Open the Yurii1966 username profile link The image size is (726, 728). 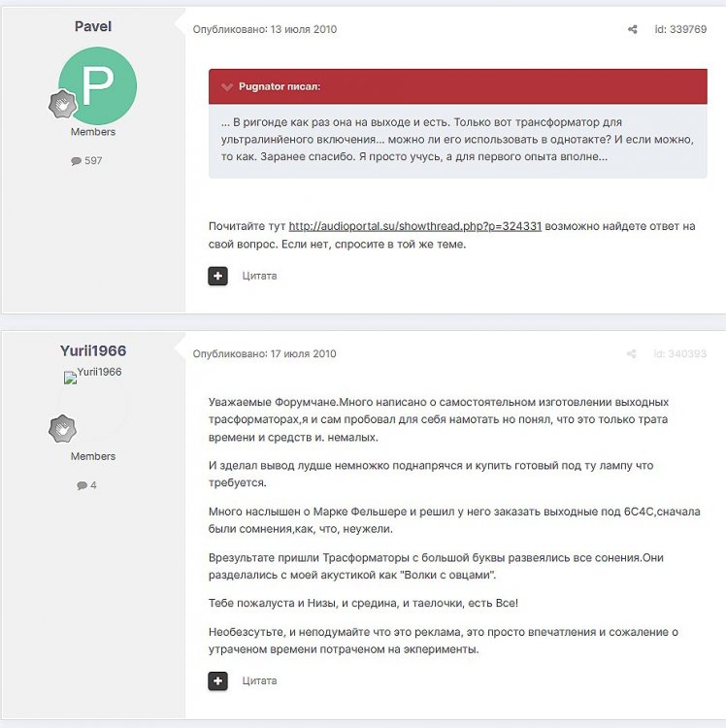click(x=93, y=350)
